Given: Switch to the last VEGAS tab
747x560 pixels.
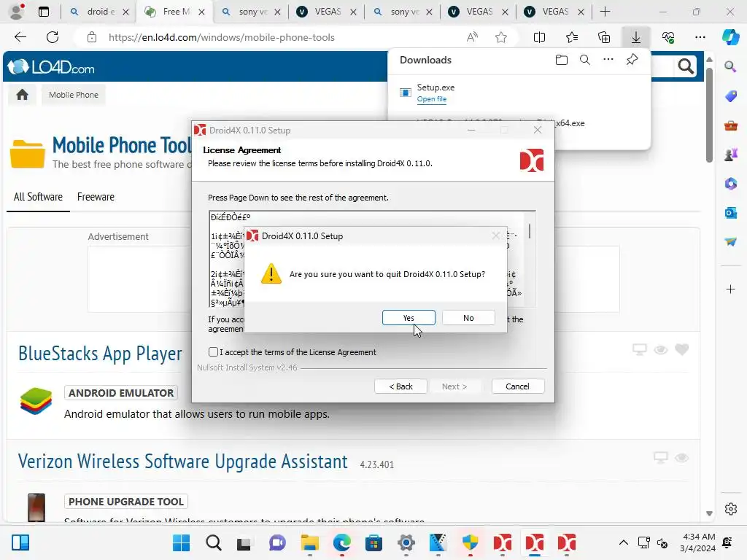Looking at the screenshot, I should click(554, 12).
